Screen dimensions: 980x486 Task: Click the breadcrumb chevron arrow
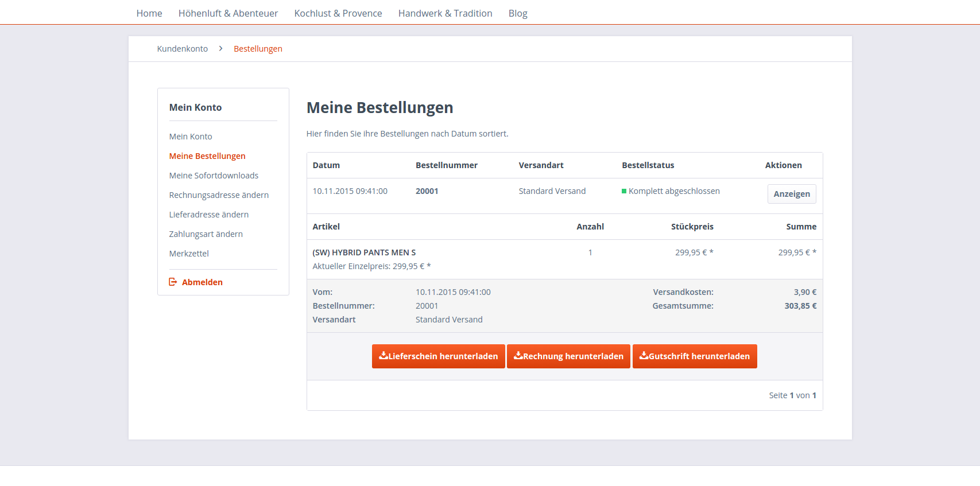tap(220, 49)
